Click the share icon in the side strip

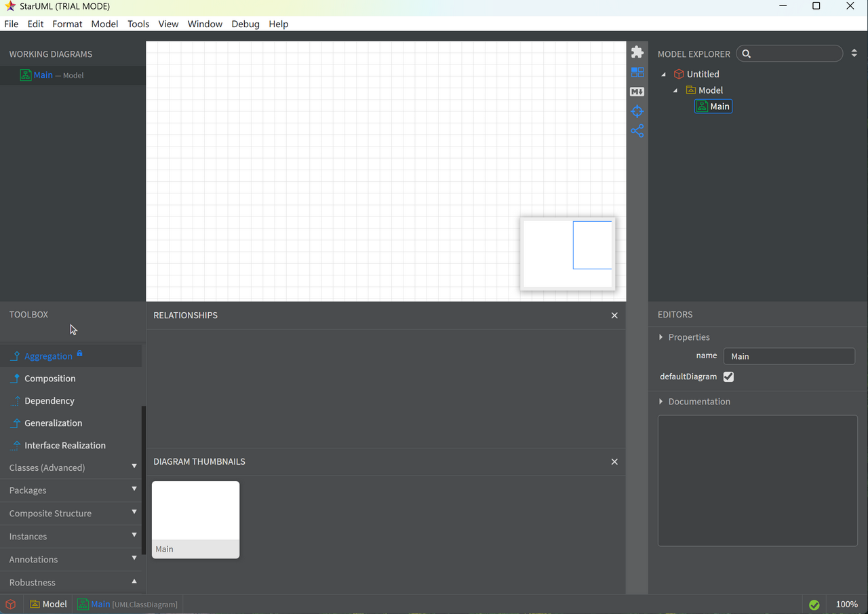click(x=637, y=131)
